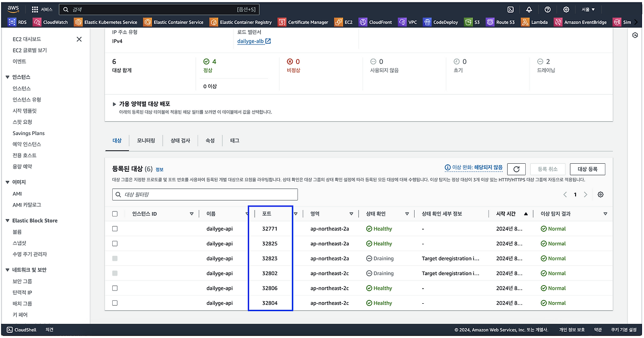Open the 서울 region dropdown
Screen dimensions: 644x338
tap(588, 10)
